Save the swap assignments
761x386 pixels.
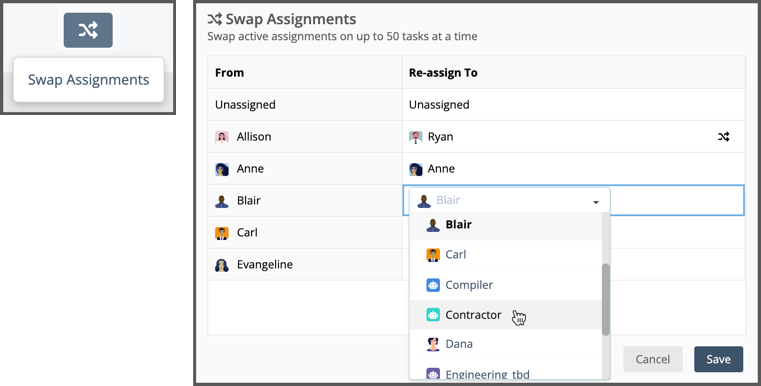(x=718, y=359)
